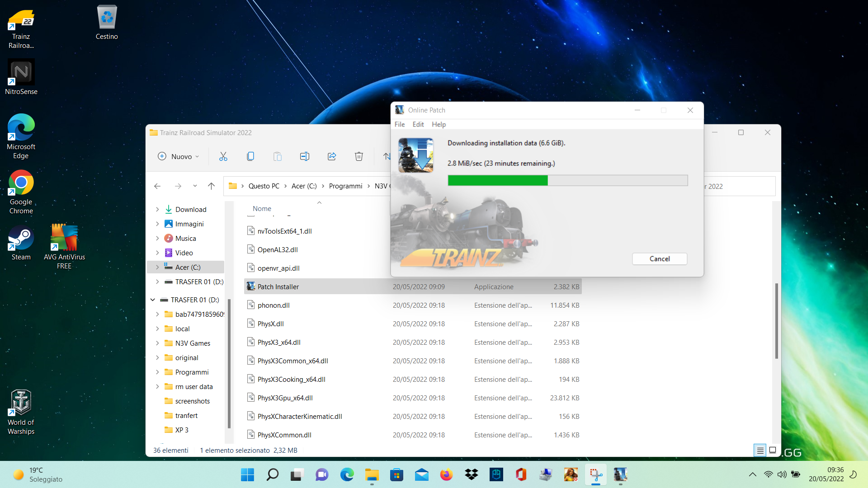Open recent locations dropdown arrow
This screenshot has width=868, height=488.
(195, 186)
